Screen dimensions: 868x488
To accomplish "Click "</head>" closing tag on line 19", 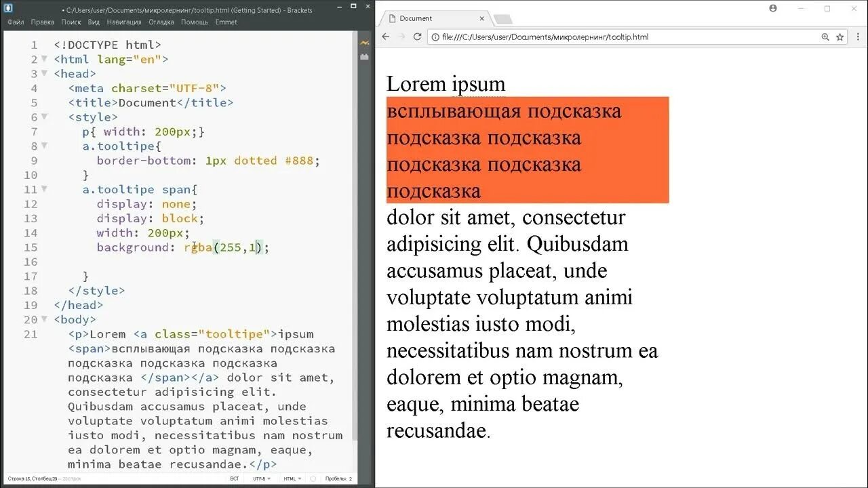I will click(x=79, y=305).
